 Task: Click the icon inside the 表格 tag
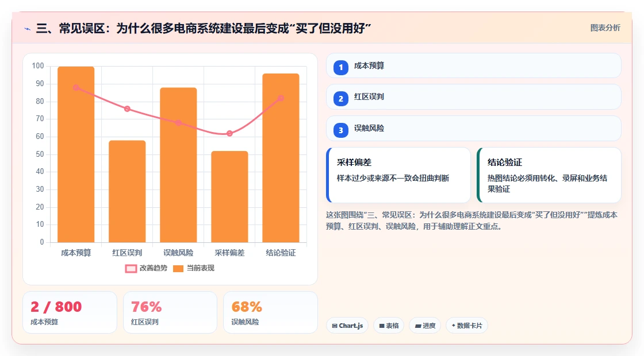tap(382, 326)
